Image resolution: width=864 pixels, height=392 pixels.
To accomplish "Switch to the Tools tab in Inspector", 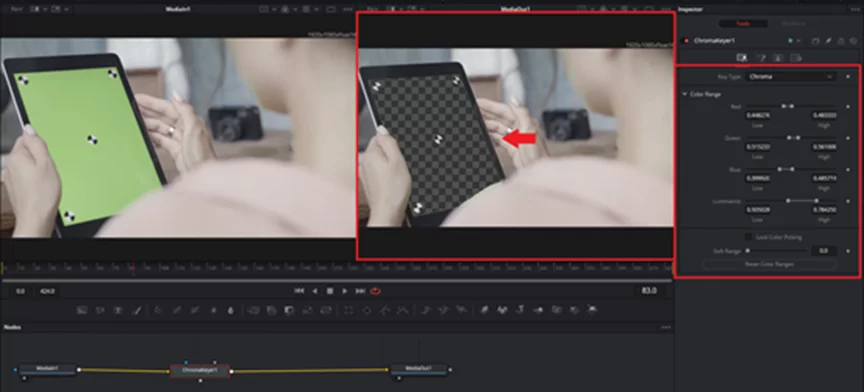I will pos(743,24).
